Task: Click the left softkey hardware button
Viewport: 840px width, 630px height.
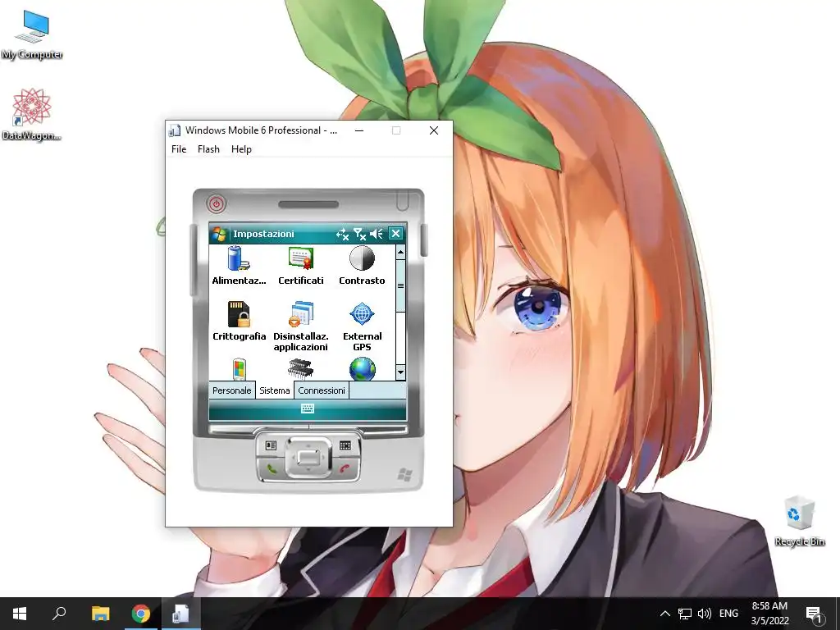Action: point(271,445)
